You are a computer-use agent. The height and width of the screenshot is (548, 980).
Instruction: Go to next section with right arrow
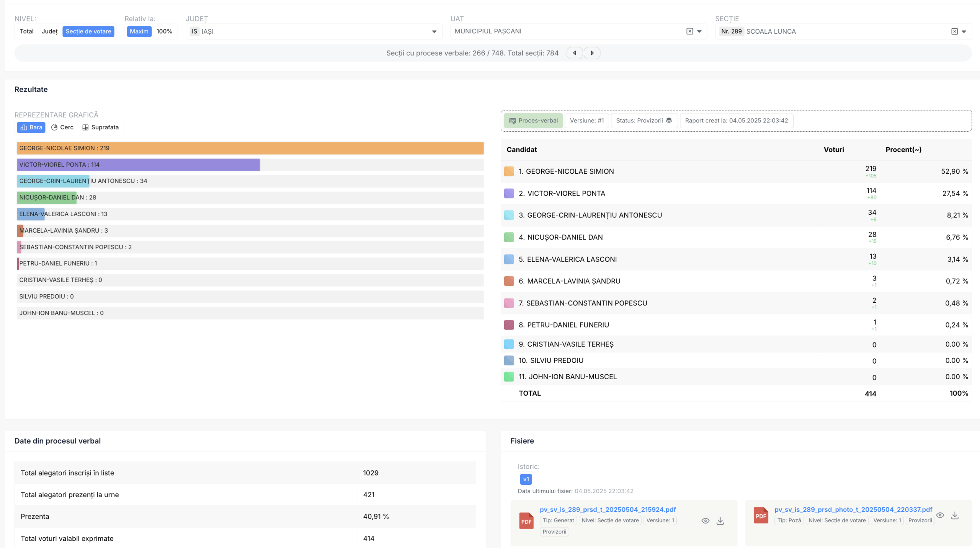pyautogui.click(x=592, y=53)
